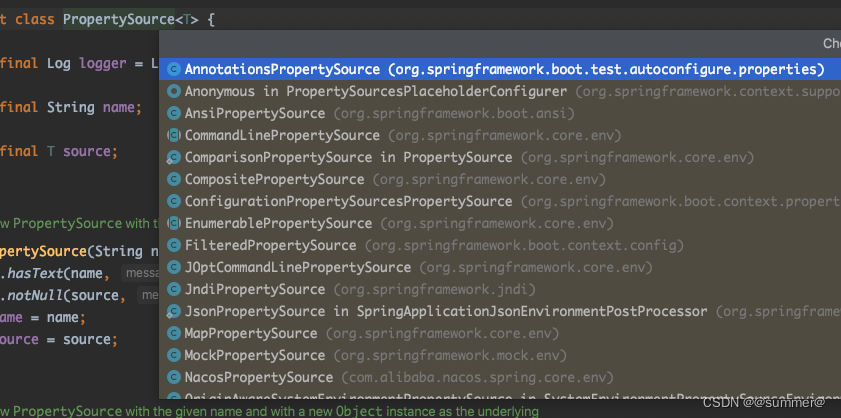Jump to JOptCommandLinePropertySource

(500, 267)
